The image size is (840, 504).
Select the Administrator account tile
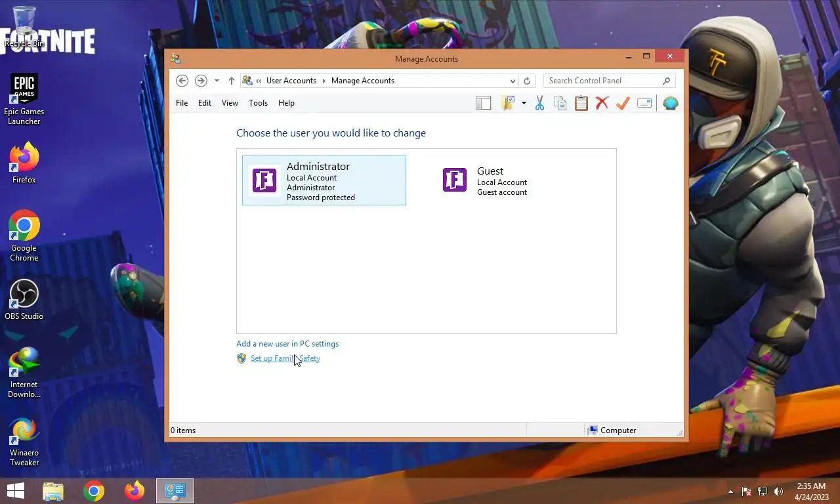coord(324,180)
